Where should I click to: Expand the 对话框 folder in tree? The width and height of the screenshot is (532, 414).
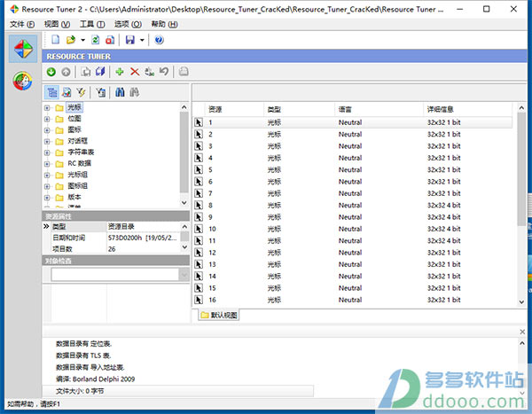pos(47,142)
